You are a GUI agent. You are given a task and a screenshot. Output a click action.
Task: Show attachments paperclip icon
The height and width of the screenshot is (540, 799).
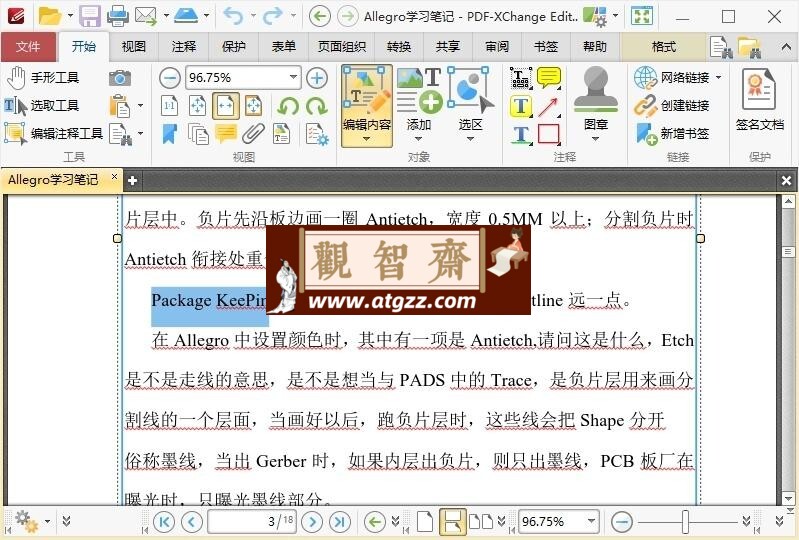(x=253, y=133)
